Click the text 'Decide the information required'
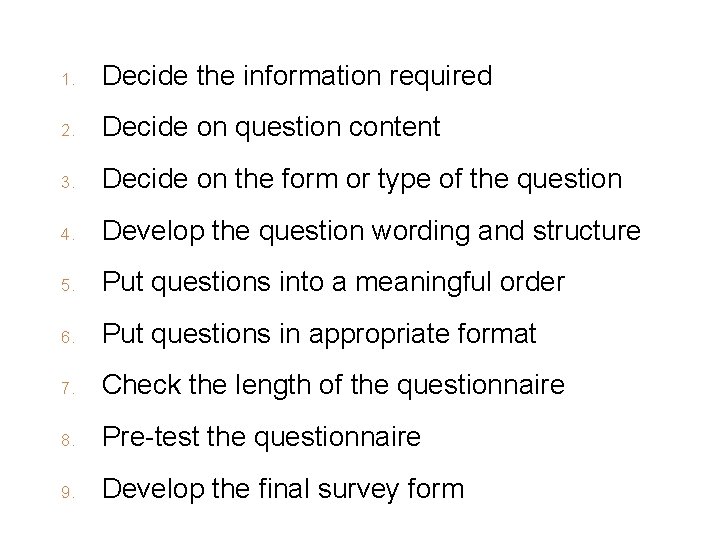Screen dimensions: 720x540 pyautogui.click(x=297, y=76)
